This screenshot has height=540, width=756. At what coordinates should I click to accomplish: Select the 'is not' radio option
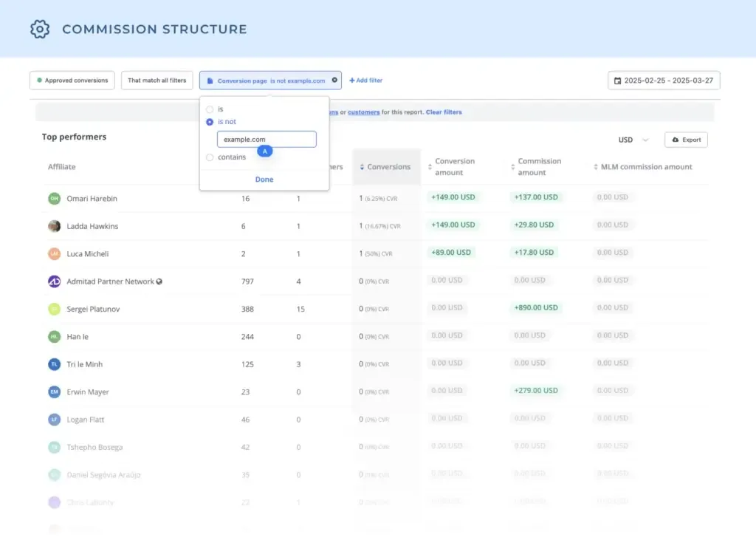coord(210,122)
